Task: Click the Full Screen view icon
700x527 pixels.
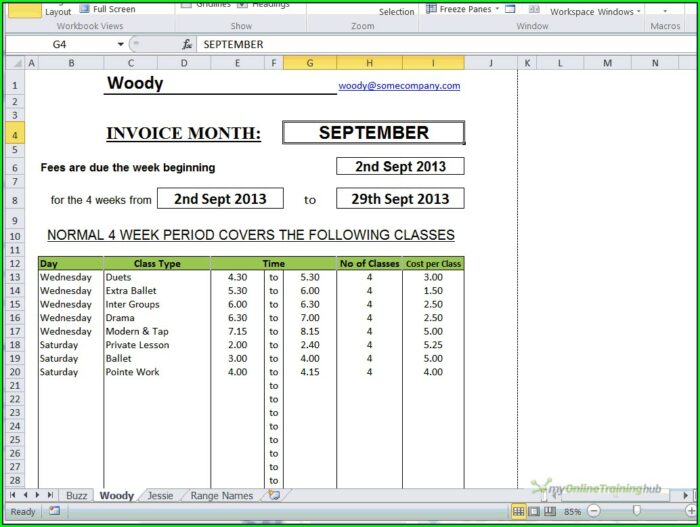Action: point(84,8)
